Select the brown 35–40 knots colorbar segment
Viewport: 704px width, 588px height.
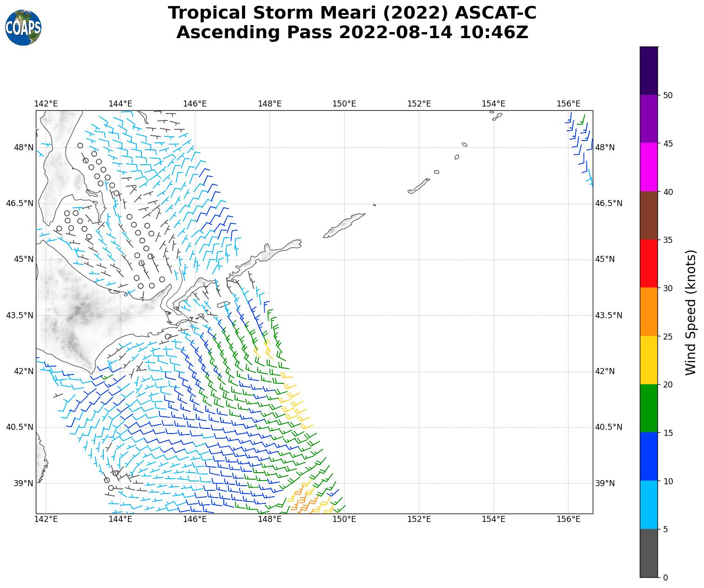[649, 215]
